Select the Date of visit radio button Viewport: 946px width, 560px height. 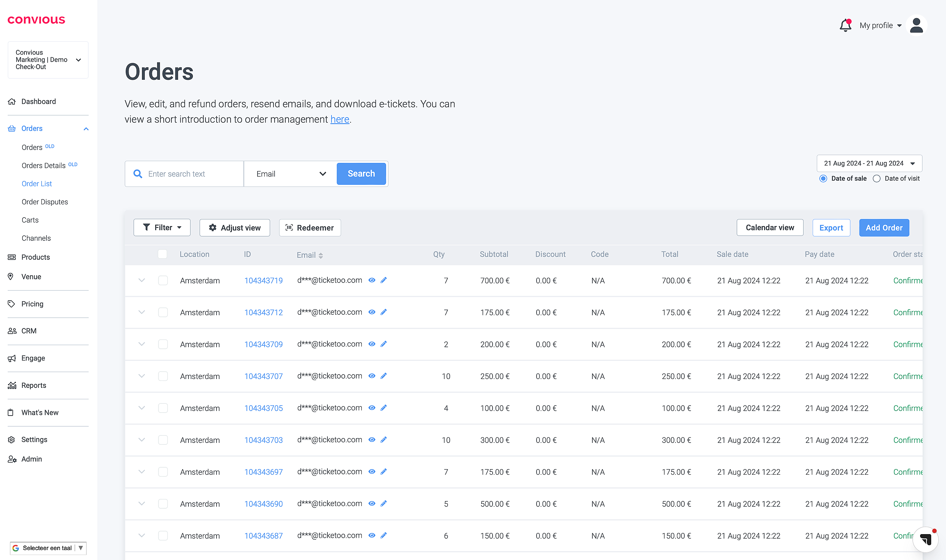[x=877, y=178]
